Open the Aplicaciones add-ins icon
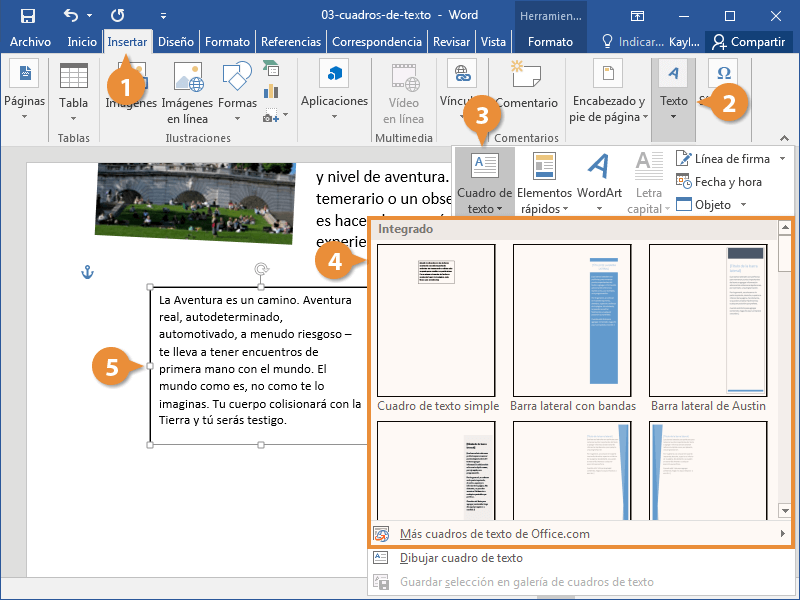This screenshot has height=600, width=800. 334,74
